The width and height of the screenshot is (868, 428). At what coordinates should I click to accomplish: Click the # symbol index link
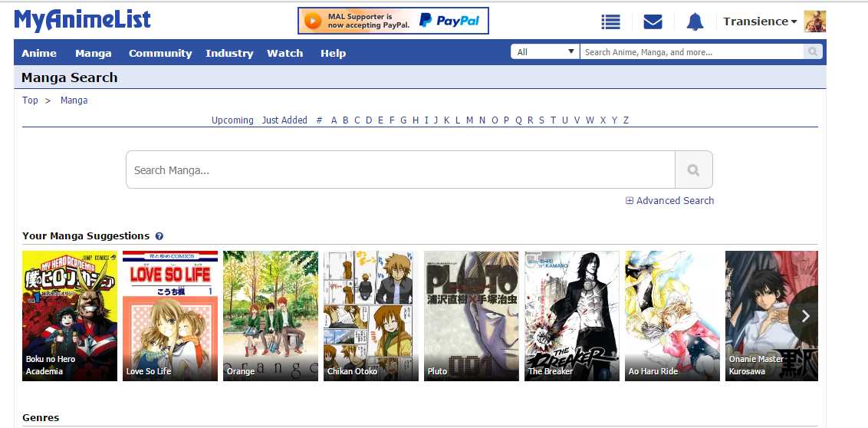(x=320, y=120)
